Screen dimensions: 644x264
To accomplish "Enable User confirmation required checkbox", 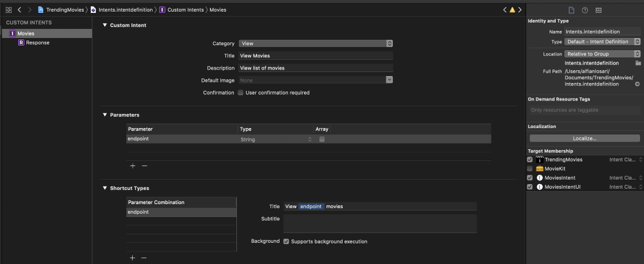I will (x=240, y=93).
